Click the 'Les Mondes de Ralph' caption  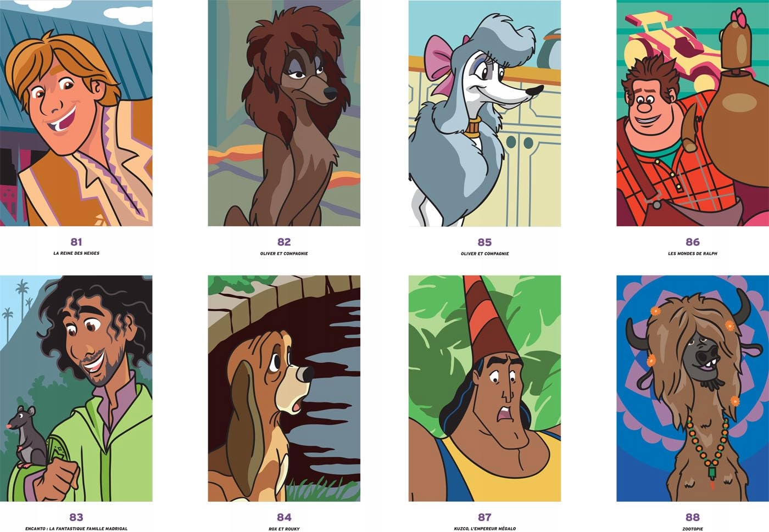(693, 254)
